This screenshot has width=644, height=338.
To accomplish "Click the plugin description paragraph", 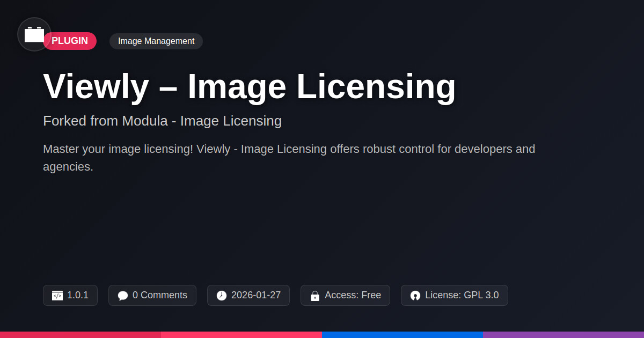I will point(289,157).
